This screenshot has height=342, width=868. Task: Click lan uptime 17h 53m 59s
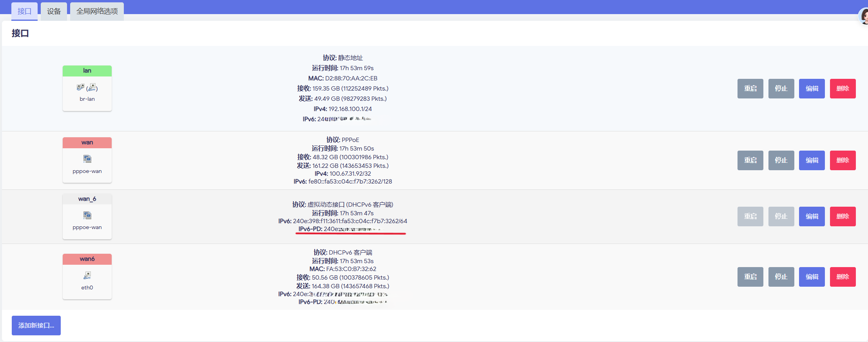point(342,68)
